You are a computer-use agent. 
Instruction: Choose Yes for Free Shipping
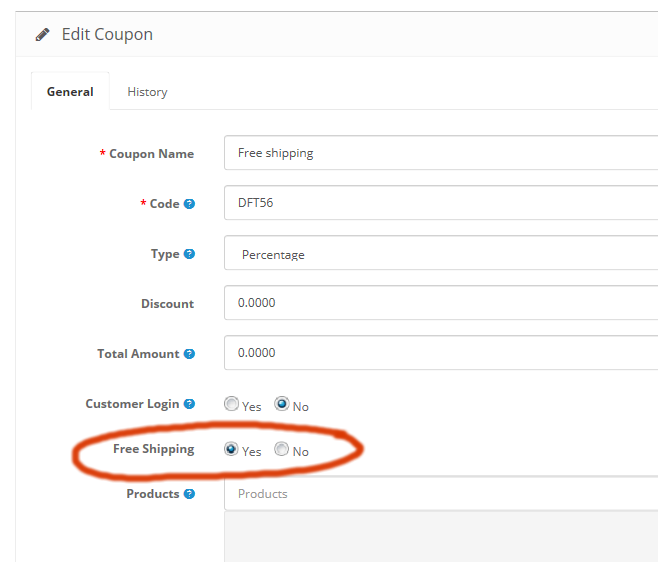(x=231, y=449)
